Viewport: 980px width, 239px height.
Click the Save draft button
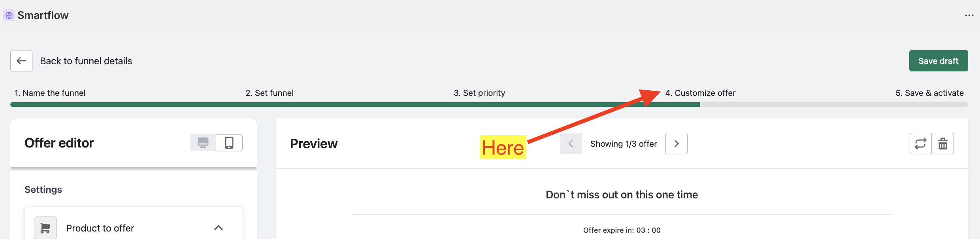[938, 61]
